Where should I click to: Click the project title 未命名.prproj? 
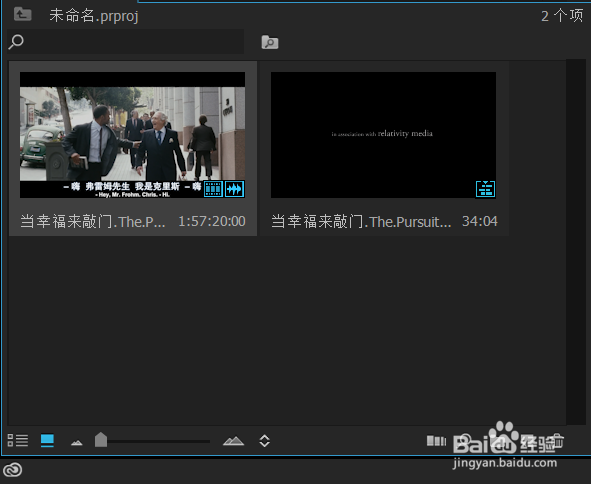[94, 16]
